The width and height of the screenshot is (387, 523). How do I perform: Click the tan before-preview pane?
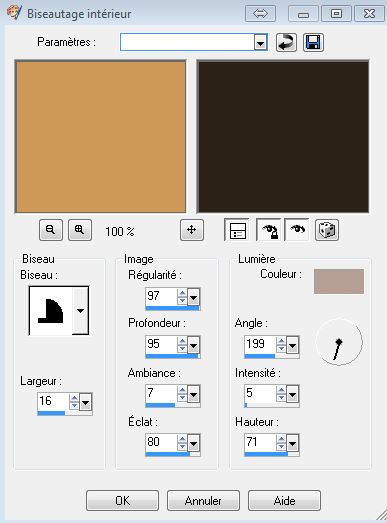coord(100,136)
